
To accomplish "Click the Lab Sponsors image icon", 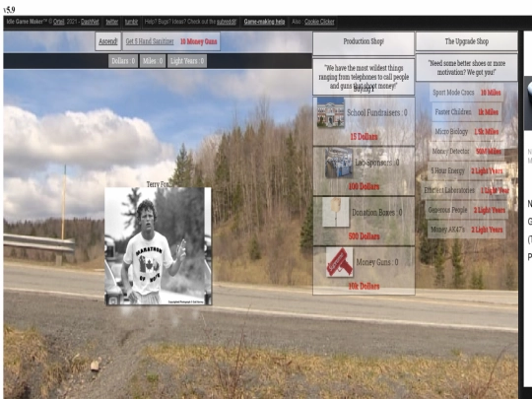I will click(x=339, y=163).
